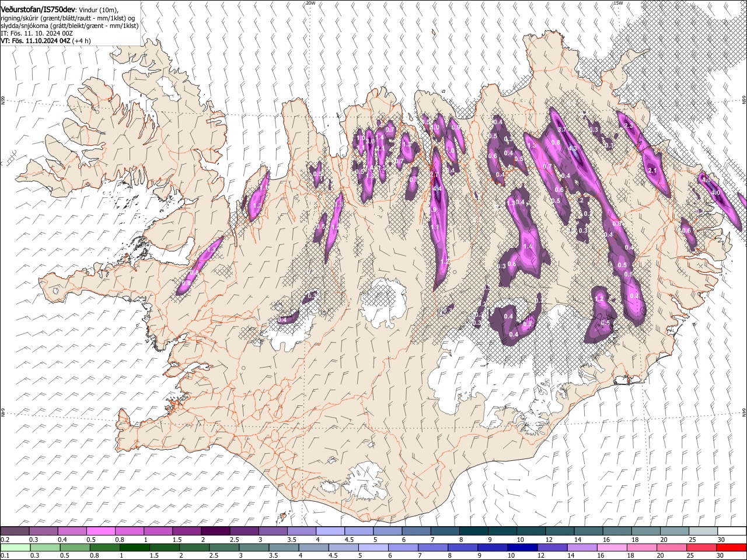Click lower row swatch between 7 and 8

click(432, 547)
